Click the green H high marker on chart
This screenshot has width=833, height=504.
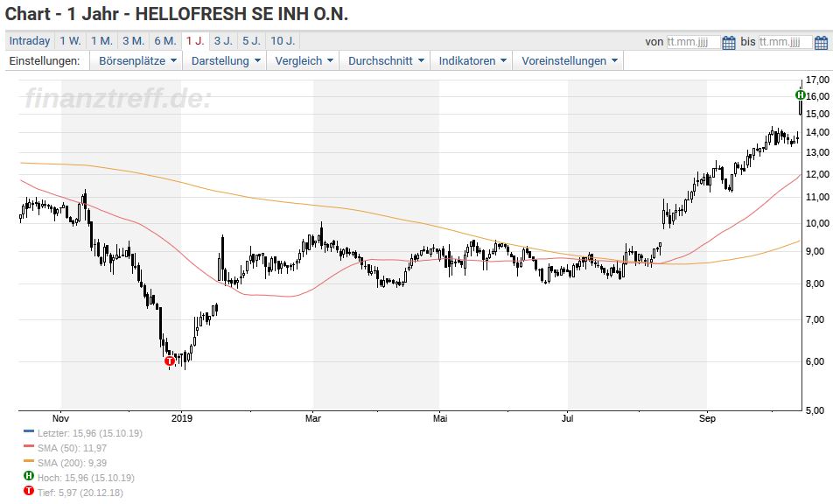[800, 95]
